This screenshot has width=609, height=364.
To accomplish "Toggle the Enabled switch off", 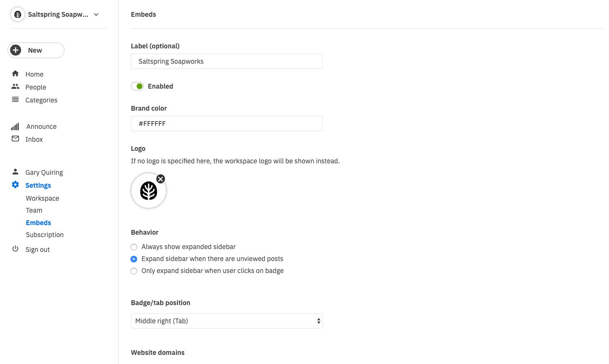I will 137,86.
